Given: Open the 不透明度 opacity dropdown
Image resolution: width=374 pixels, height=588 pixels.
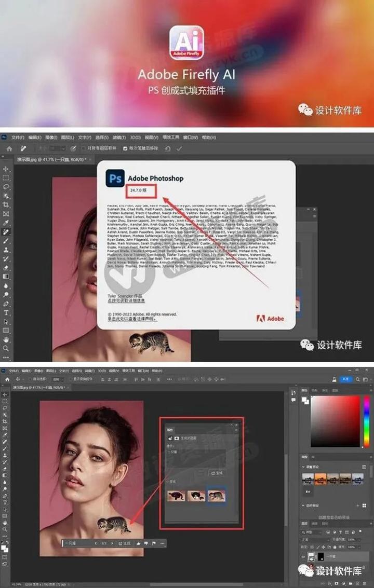Looking at the screenshot, I should click(359, 540).
